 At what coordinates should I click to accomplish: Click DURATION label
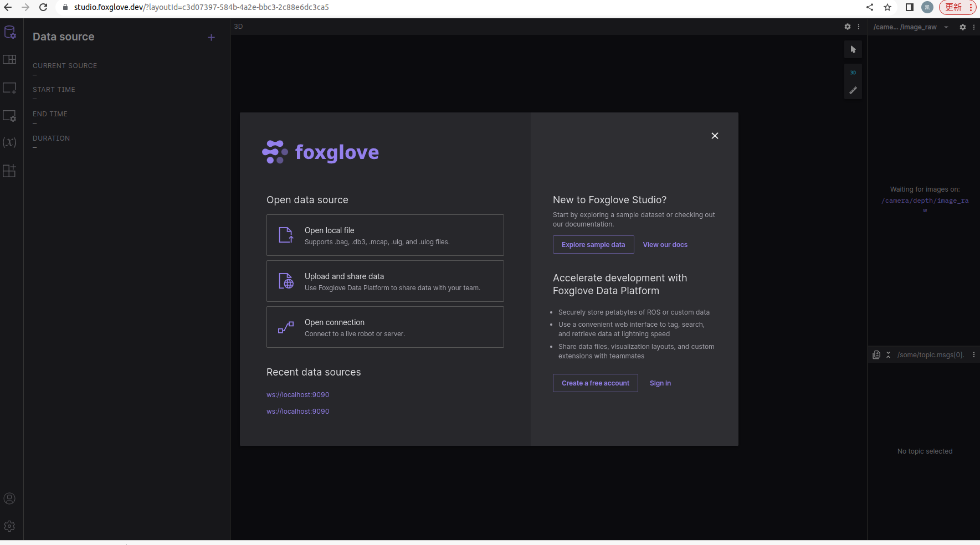coord(51,138)
